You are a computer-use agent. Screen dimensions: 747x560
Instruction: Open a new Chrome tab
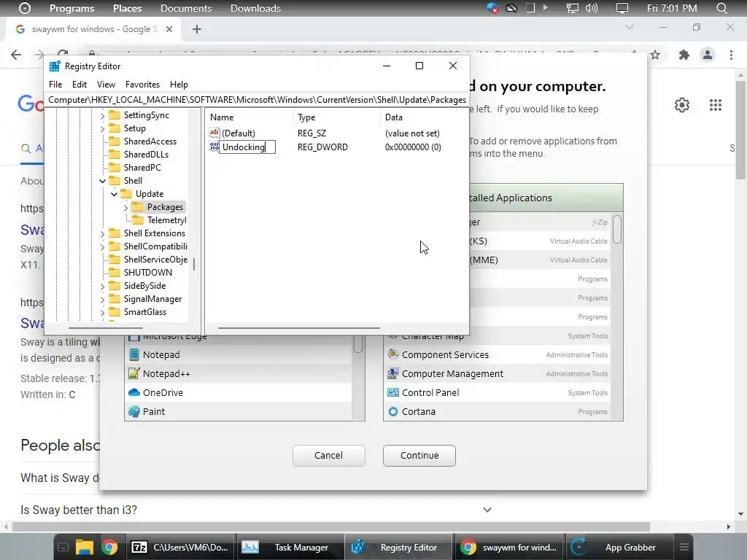pos(197,29)
